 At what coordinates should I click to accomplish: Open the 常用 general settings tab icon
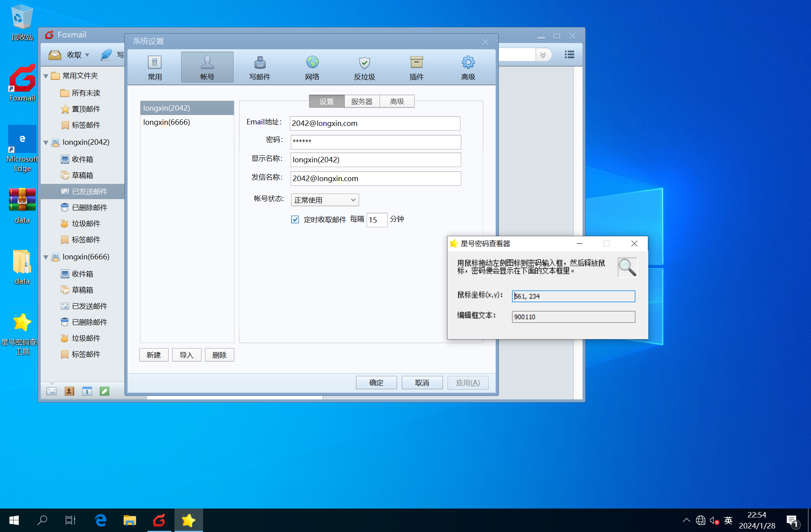click(x=155, y=62)
